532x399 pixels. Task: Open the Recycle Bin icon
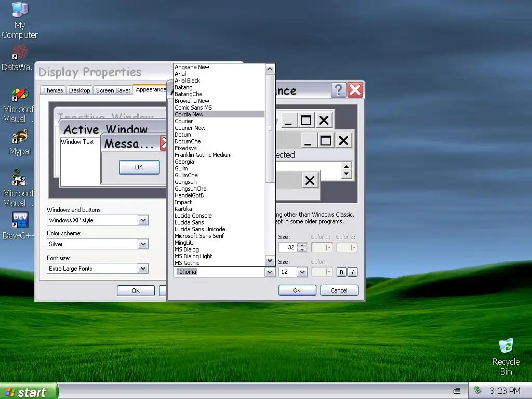(506, 356)
